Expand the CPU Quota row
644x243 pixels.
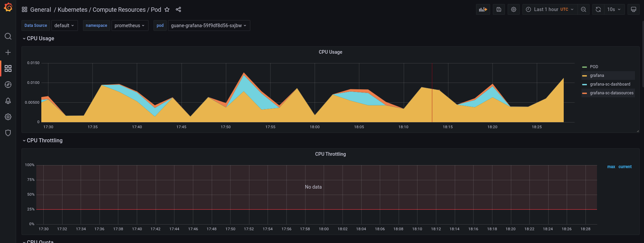pyautogui.click(x=38, y=241)
